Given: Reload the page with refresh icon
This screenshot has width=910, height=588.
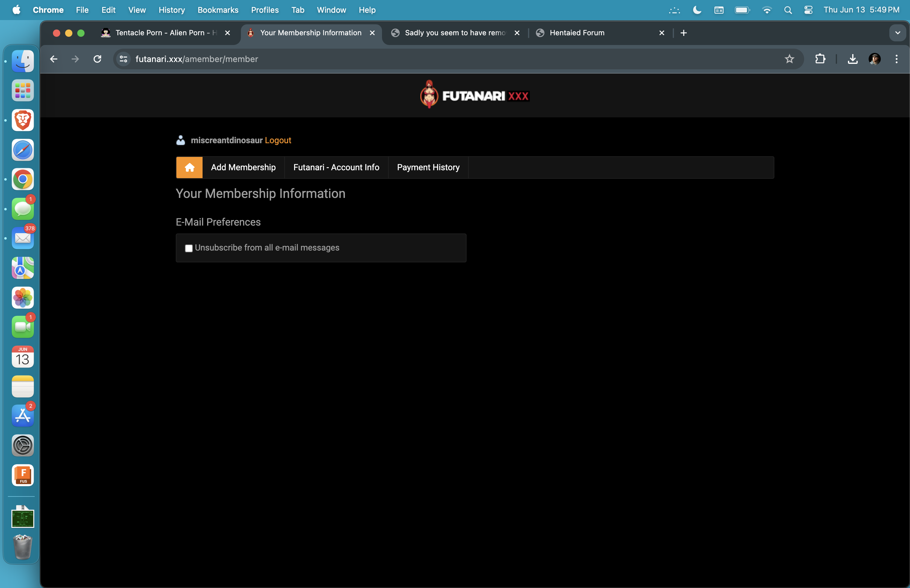Looking at the screenshot, I should click(x=97, y=59).
